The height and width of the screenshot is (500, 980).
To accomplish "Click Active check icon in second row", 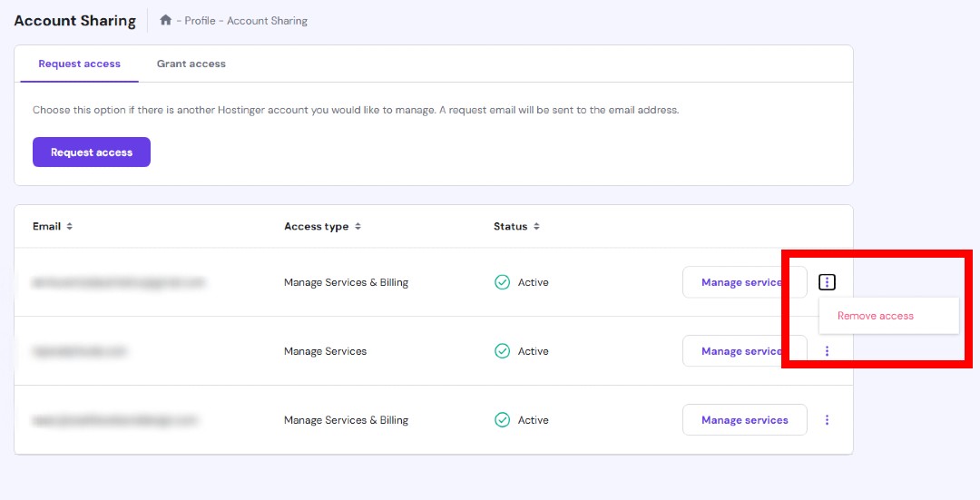I will (502, 351).
